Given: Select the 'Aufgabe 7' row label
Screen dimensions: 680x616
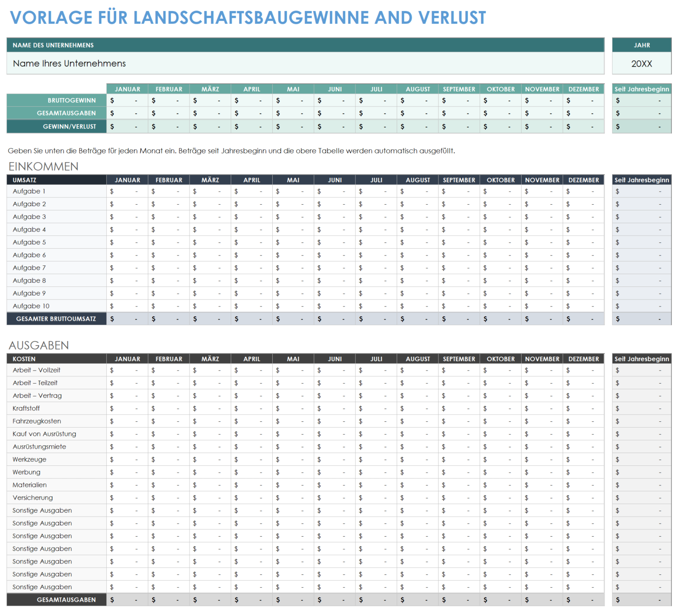Looking at the screenshot, I should (56, 268).
